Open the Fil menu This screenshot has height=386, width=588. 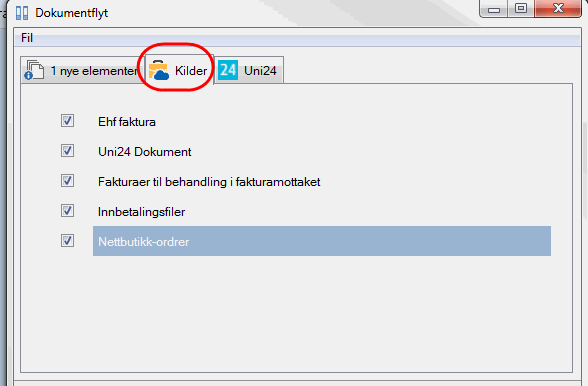pyautogui.click(x=27, y=38)
